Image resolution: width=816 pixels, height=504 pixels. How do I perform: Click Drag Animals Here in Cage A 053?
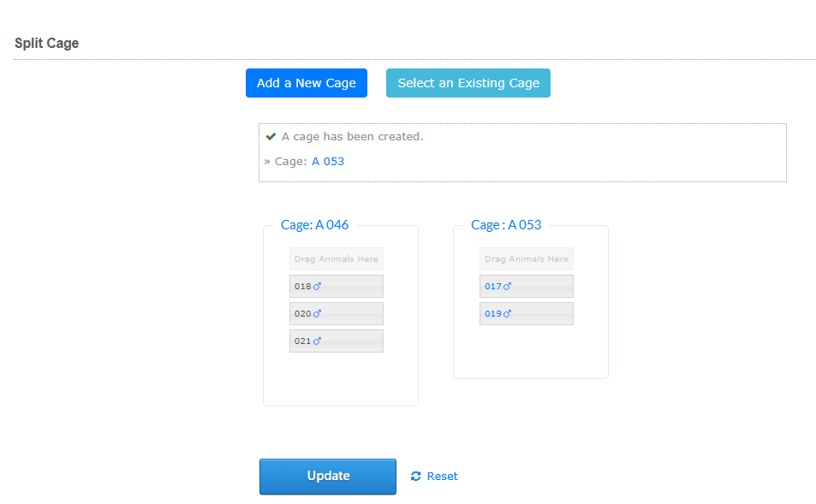pyautogui.click(x=527, y=259)
